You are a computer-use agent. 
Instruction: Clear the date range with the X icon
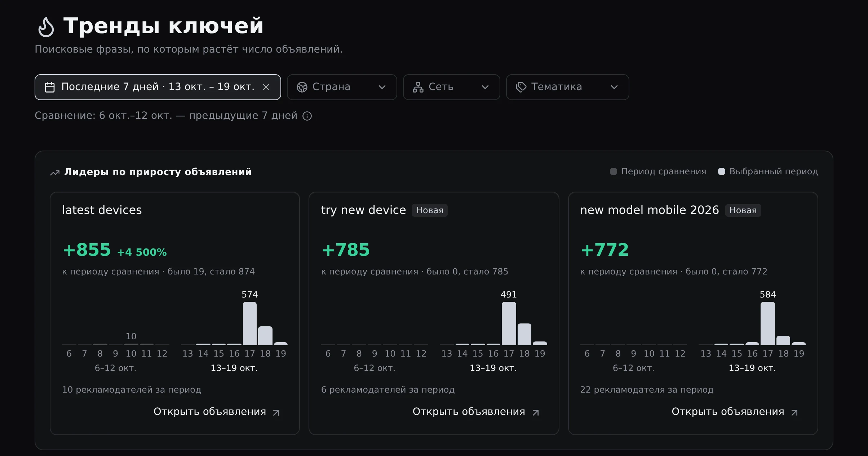pyautogui.click(x=266, y=87)
